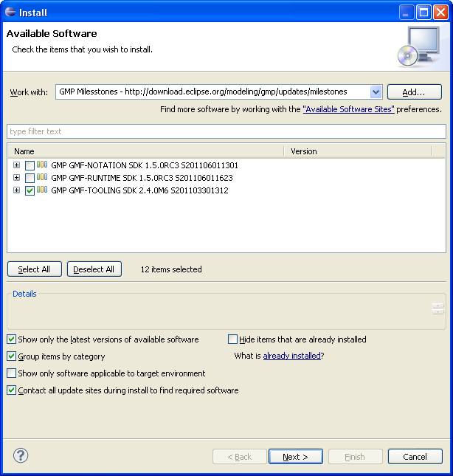
Task: Enable Hide items that are already installed
Action: (x=232, y=339)
